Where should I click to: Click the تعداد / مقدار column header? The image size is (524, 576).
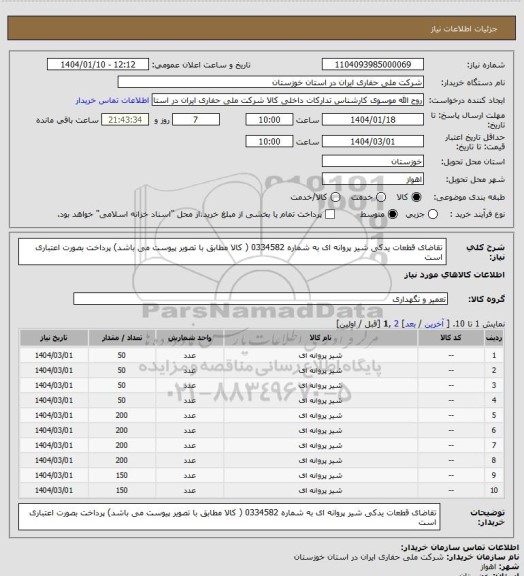point(122,338)
